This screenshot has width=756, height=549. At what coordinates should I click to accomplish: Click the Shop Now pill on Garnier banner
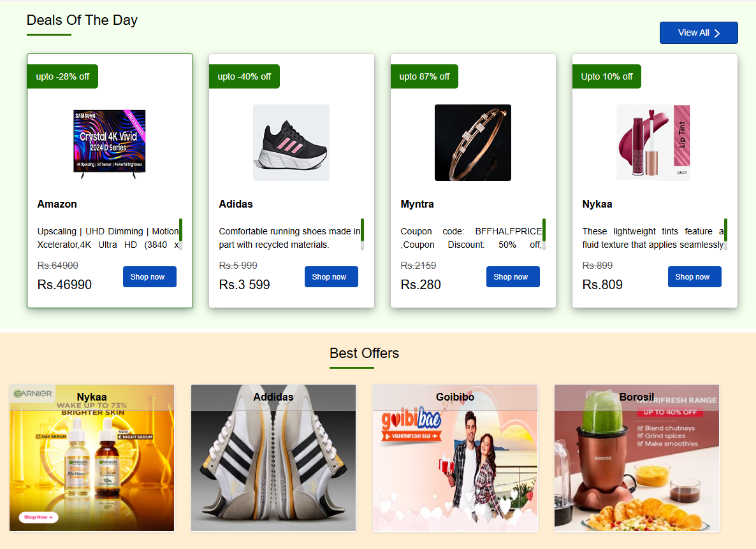point(38,517)
